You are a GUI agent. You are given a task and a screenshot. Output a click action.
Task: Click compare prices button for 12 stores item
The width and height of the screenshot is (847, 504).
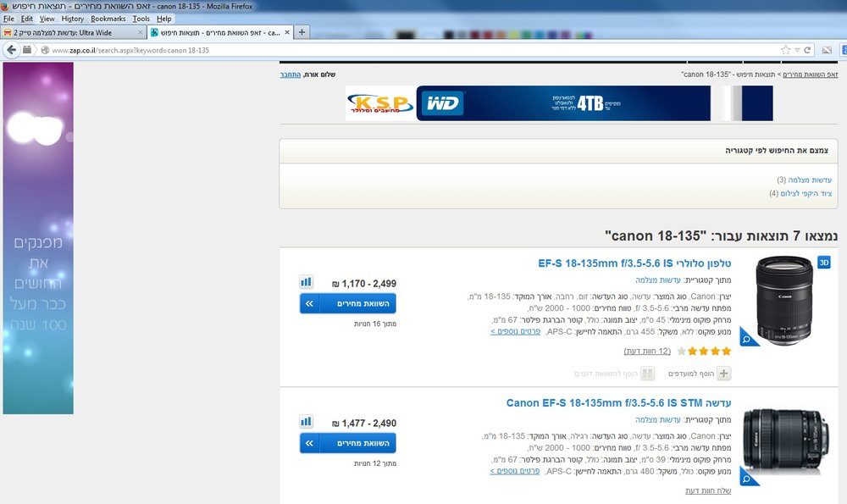(x=348, y=443)
